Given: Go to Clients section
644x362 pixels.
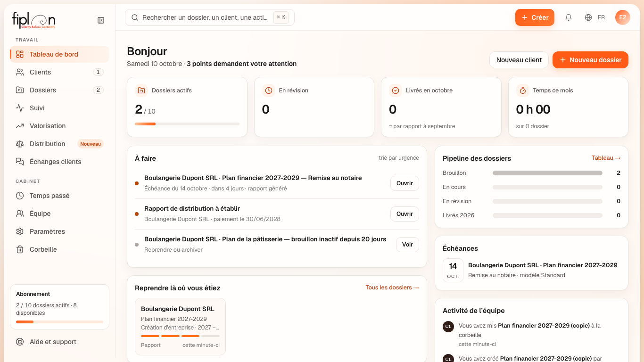Looking at the screenshot, I should 59,72.
